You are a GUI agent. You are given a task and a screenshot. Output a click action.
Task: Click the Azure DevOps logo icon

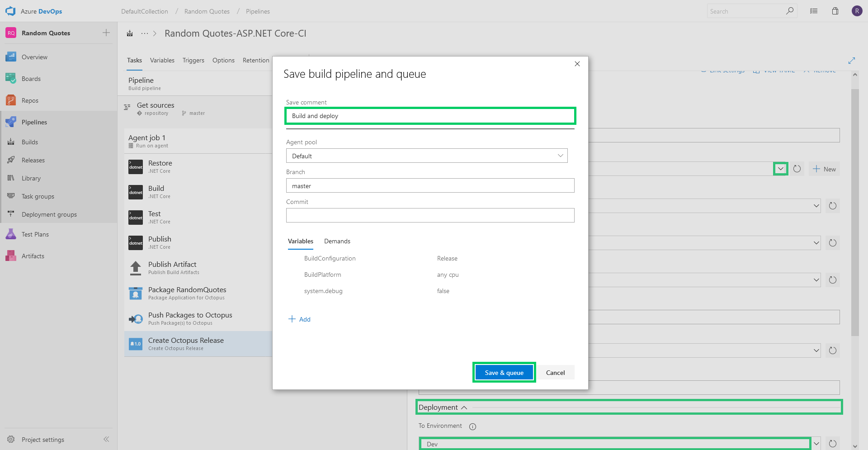[10, 11]
